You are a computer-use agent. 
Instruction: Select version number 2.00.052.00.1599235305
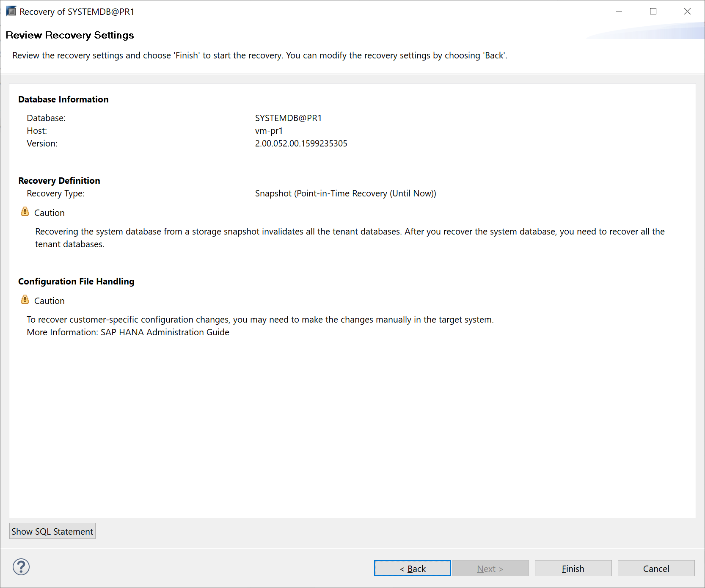coord(301,144)
